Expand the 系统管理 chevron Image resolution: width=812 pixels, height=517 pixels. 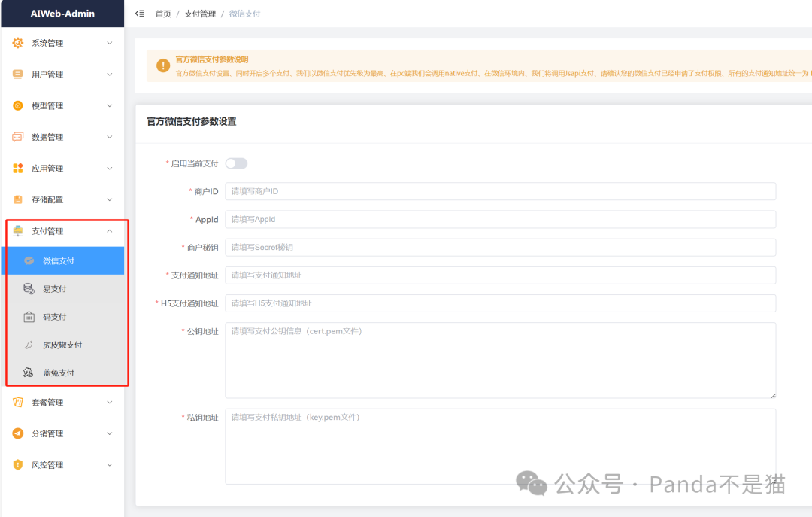109,43
